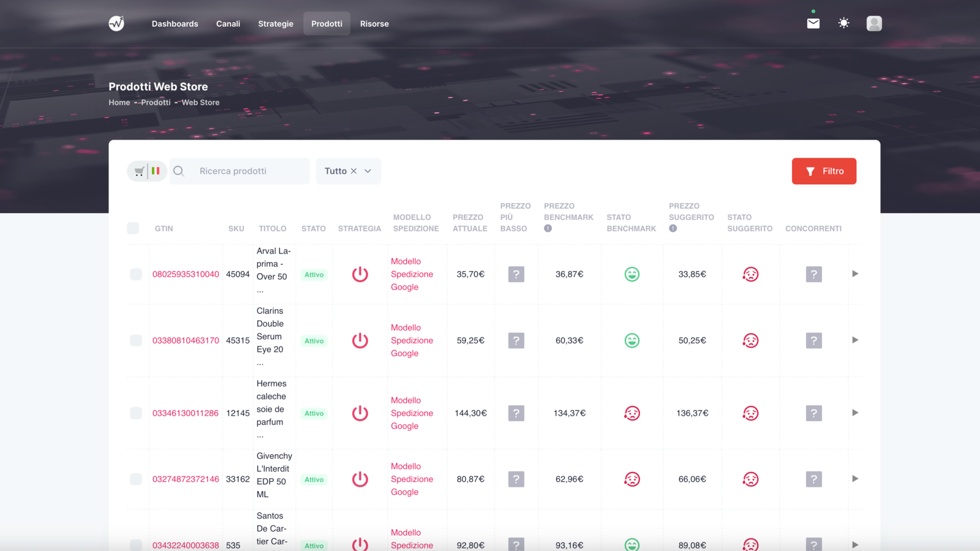This screenshot has width=980, height=551.
Task: Open the user profile avatar
Action: coord(874,23)
